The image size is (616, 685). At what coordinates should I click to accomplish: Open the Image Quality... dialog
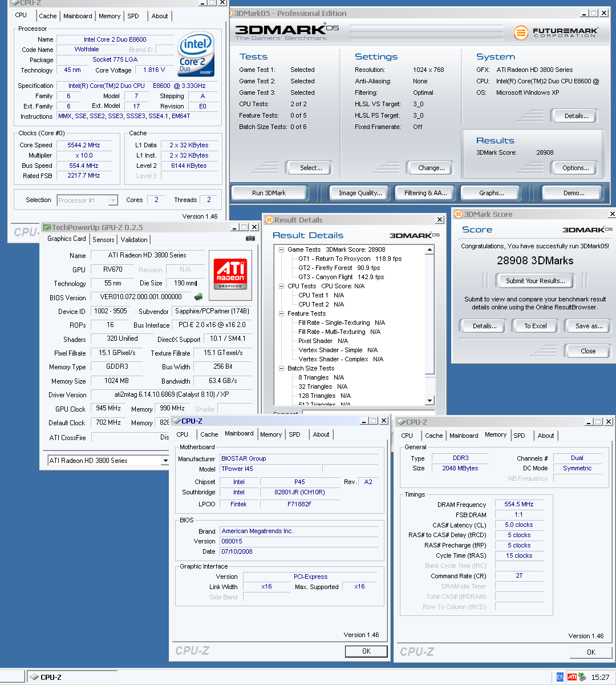pyautogui.click(x=360, y=193)
